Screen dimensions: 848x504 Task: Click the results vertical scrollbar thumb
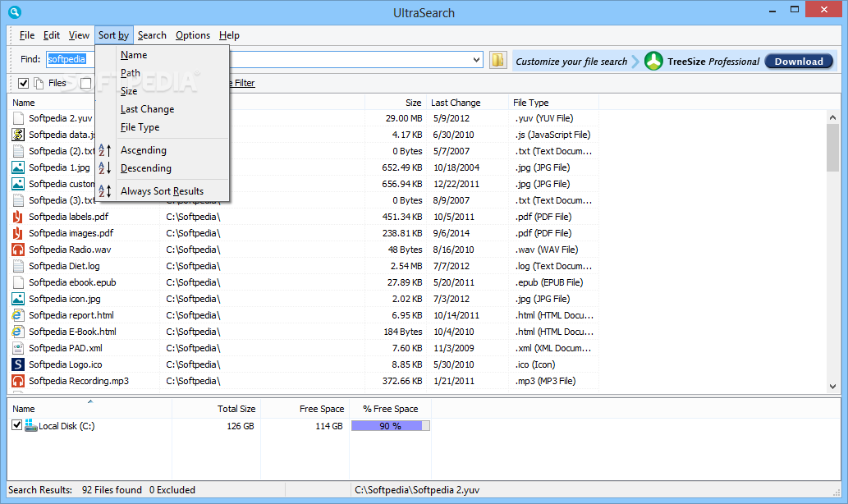pyautogui.click(x=832, y=147)
